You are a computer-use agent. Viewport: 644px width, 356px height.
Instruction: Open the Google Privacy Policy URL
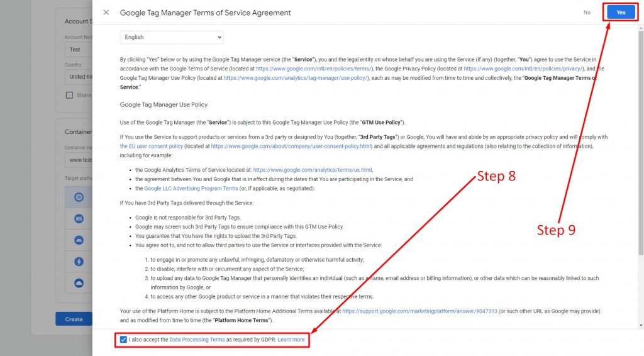(x=523, y=69)
